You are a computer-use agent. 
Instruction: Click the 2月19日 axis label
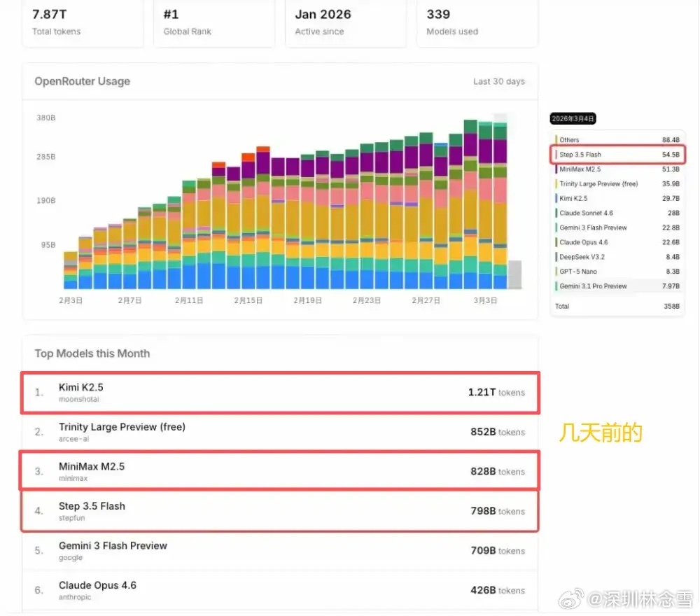point(307,300)
